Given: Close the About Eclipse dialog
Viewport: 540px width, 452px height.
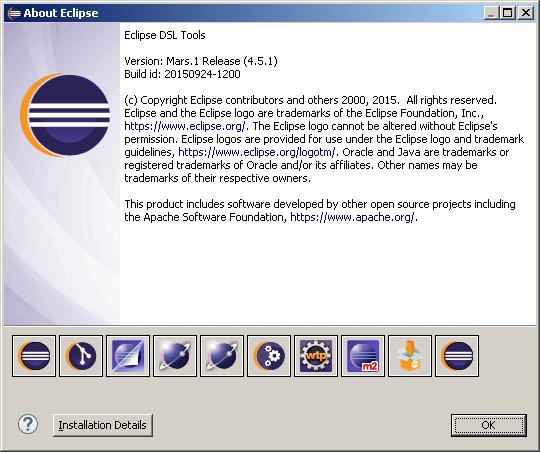Looking at the screenshot, I should point(526,13).
